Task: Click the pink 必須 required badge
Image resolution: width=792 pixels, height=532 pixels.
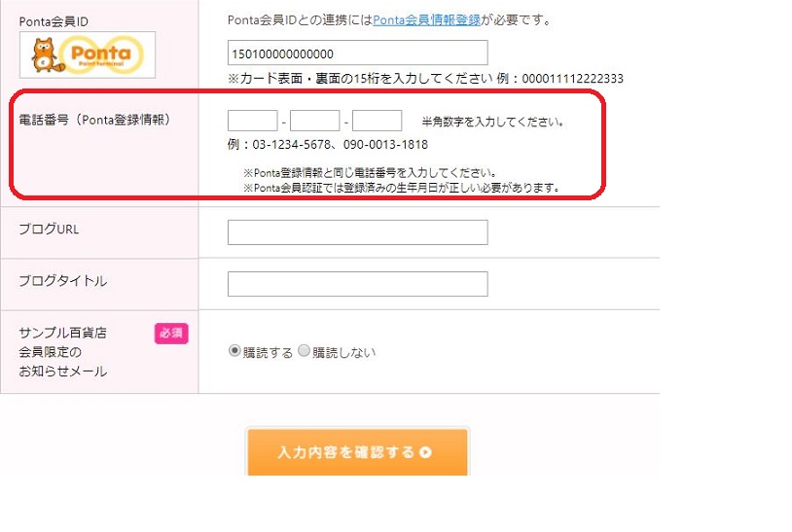Action: pos(170,334)
